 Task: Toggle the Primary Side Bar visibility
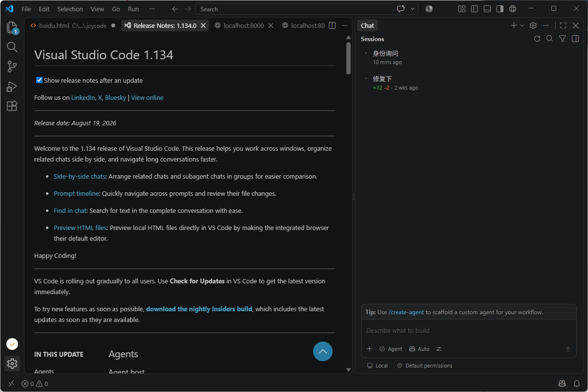475,9
